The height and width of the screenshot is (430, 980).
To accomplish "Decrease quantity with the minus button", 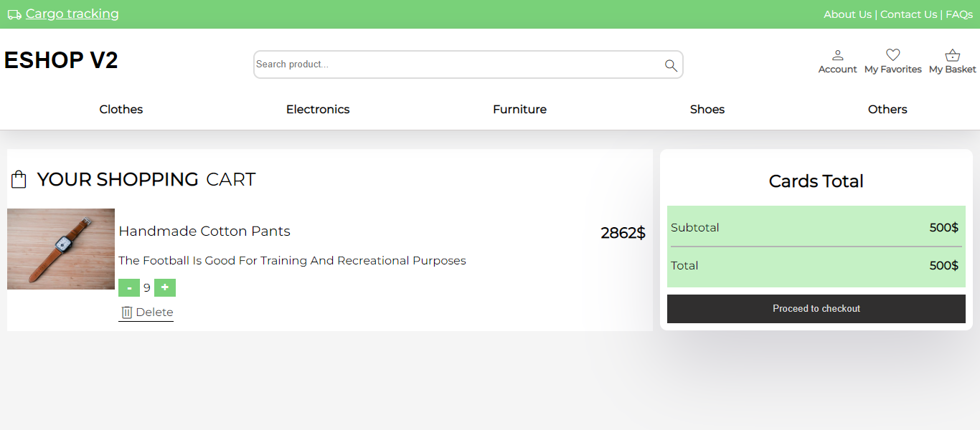I will coord(129,287).
